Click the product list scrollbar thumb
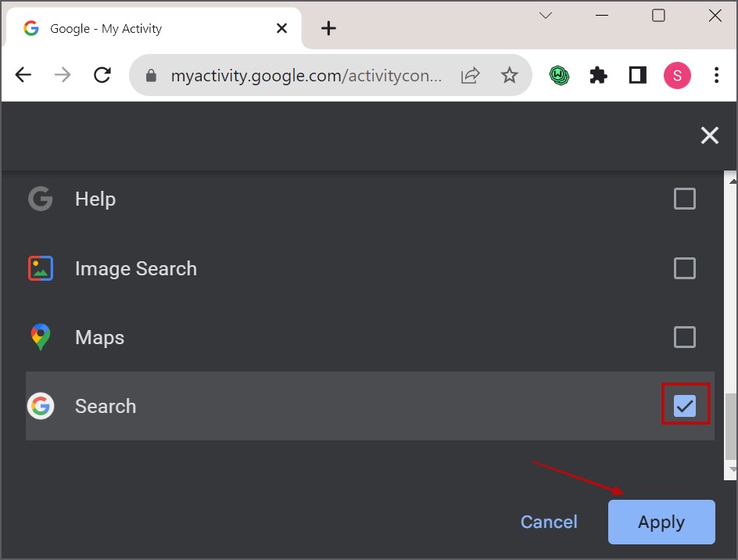 coord(731,427)
